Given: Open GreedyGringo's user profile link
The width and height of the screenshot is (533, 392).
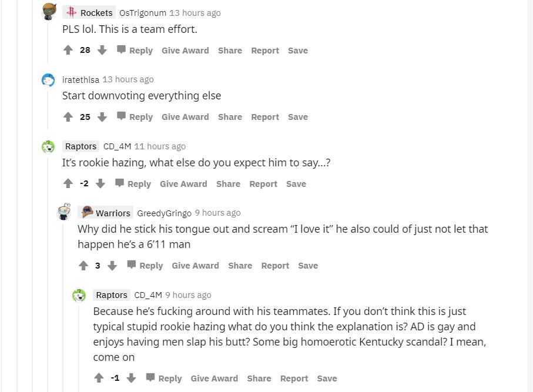Looking at the screenshot, I should [164, 213].
